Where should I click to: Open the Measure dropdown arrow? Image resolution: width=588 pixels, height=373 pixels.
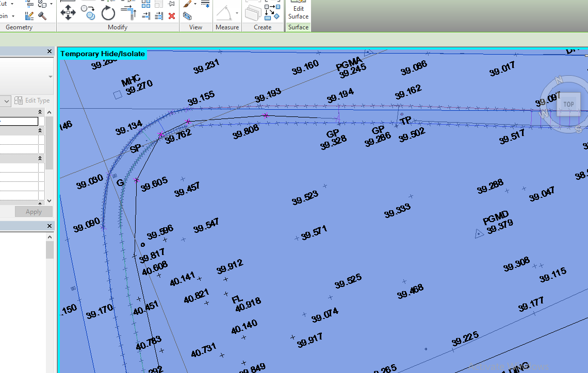pyautogui.click(x=237, y=13)
